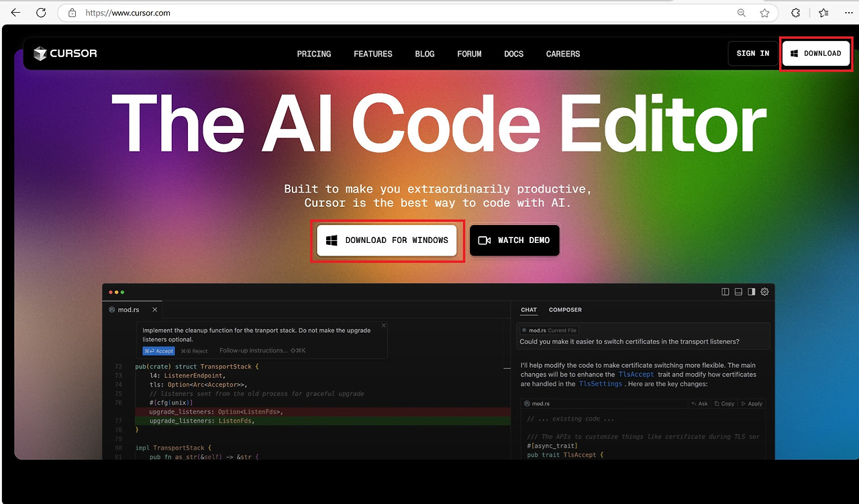Click the TlsSettings reference
The height and width of the screenshot is (504, 859).
(600, 384)
